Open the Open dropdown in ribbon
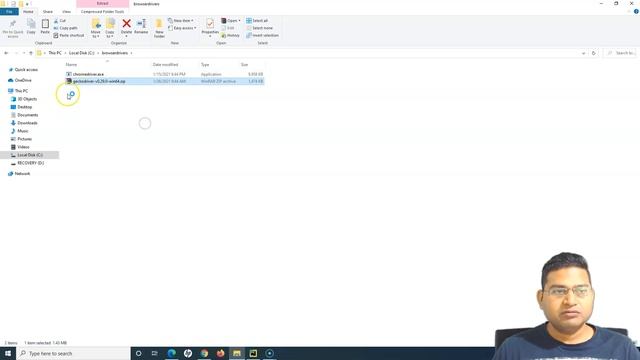This screenshot has height=360, width=640. point(231,20)
